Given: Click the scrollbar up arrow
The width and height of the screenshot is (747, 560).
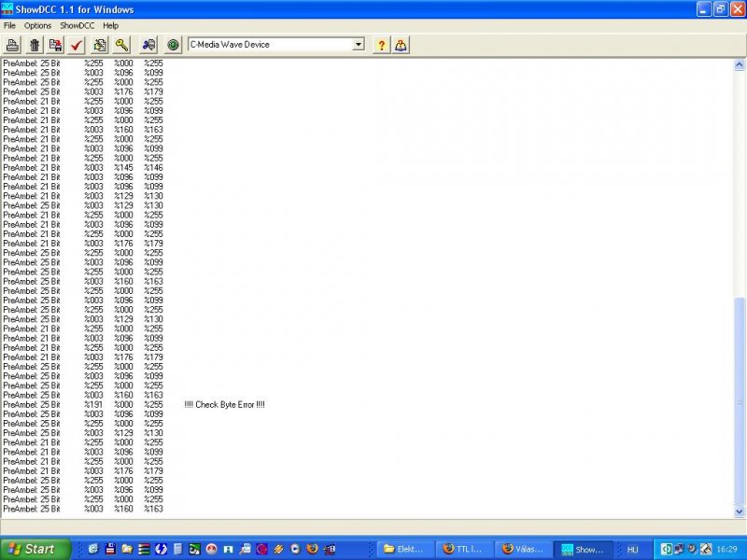Looking at the screenshot, I should [x=740, y=64].
